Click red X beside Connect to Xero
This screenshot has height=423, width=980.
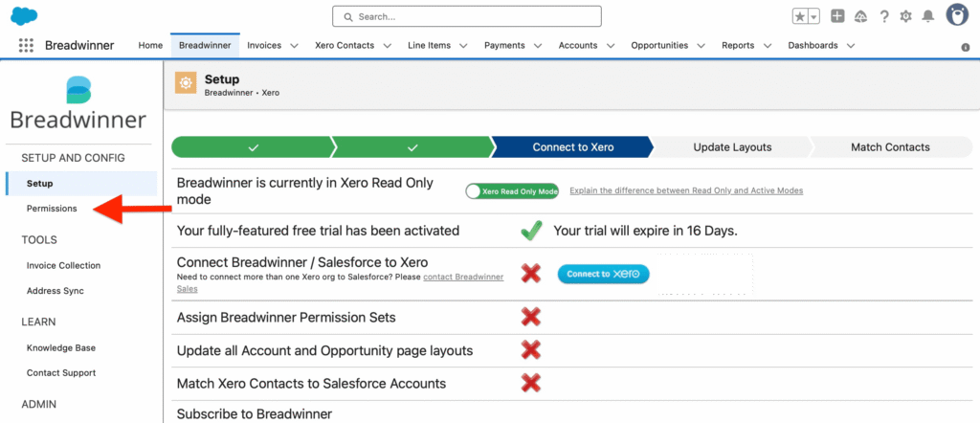(x=530, y=273)
